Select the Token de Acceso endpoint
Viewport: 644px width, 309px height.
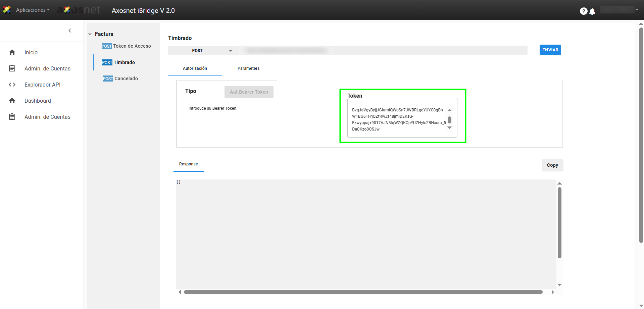click(x=127, y=46)
